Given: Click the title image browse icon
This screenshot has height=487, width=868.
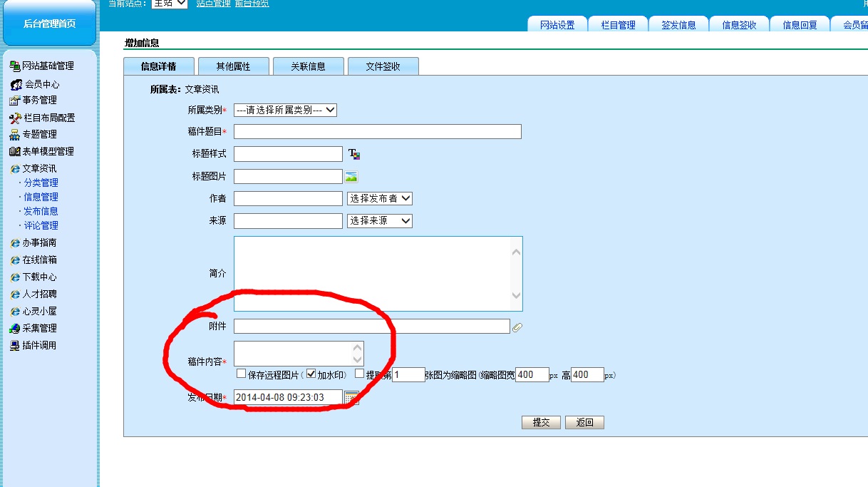Looking at the screenshot, I should 351,177.
